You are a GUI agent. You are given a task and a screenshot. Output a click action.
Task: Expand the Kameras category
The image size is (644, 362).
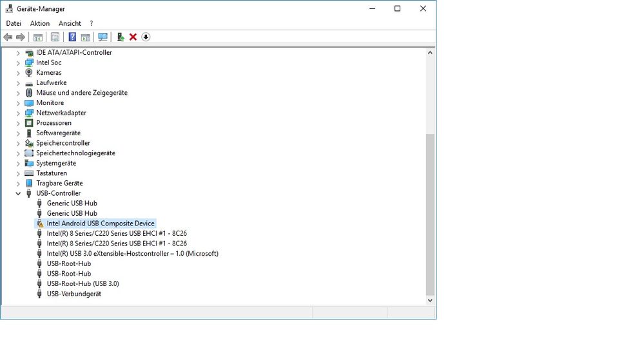point(18,73)
